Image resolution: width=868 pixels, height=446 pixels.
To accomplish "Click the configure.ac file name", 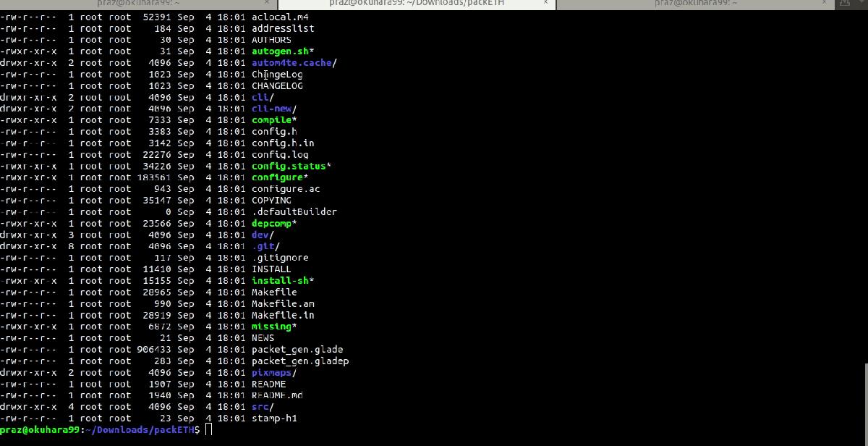I will tap(286, 189).
